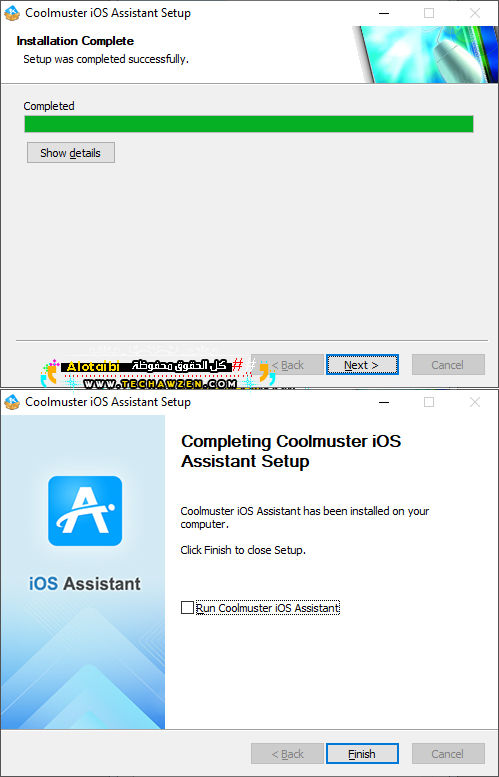
Task: Click disabled Back button in upper window
Action: [287, 365]
